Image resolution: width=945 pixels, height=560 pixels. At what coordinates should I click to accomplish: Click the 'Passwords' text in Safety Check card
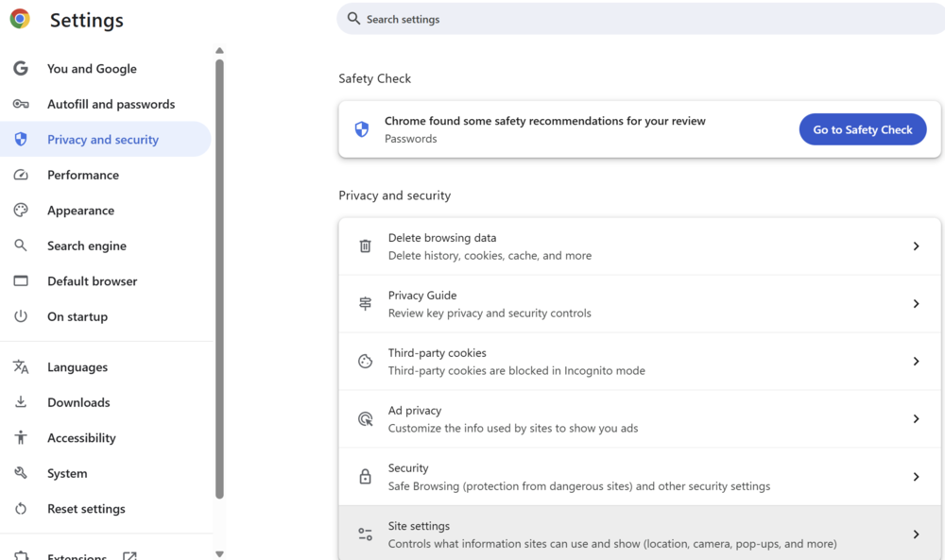[410, 139]
